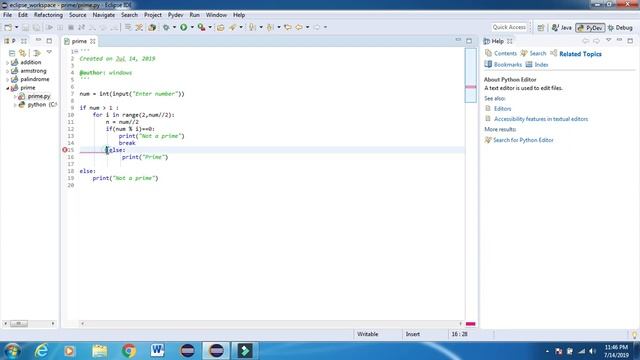
Task: Open Internet Explorer from the taskbar
Action: coord(41,351)
